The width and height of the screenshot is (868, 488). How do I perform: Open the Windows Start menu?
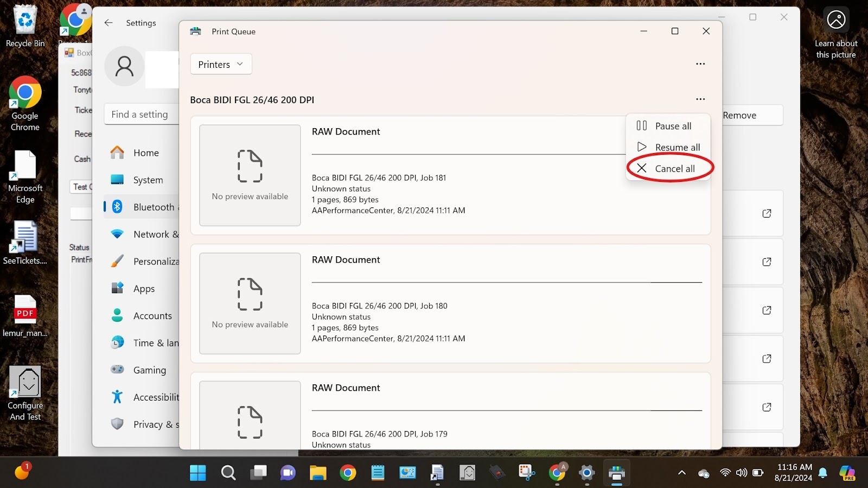pos(198,473)
